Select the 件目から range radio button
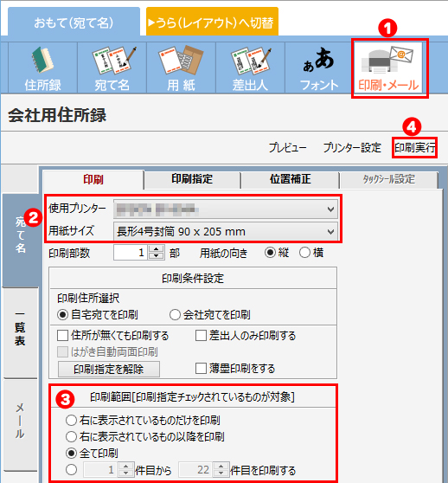This screenshot has width=448, height=483. tap(72, 470)
